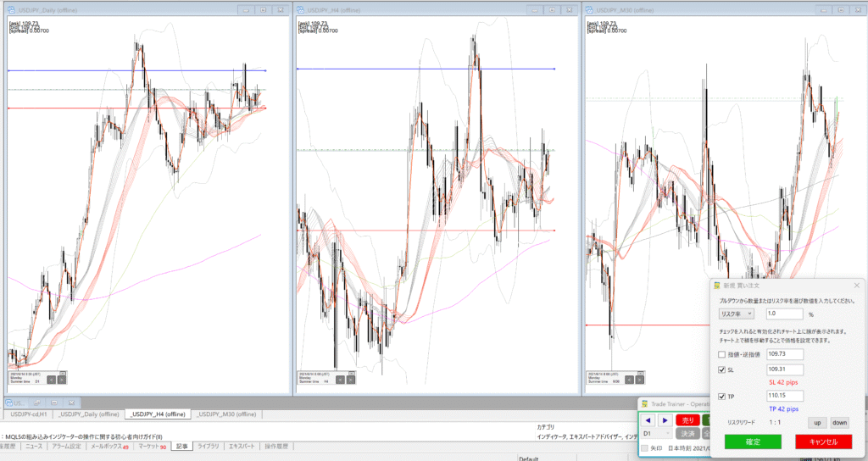Maximize the minimized US... chart window
This screenshot has width=868, height=461.
pyautogui.click(x=54, y=403)
